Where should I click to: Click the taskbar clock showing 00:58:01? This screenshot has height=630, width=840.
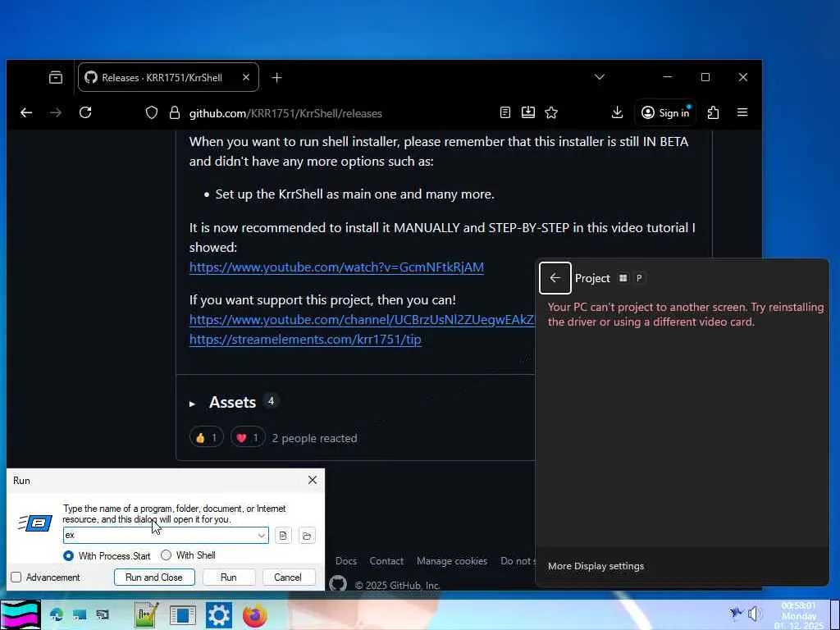coord(798,615)
